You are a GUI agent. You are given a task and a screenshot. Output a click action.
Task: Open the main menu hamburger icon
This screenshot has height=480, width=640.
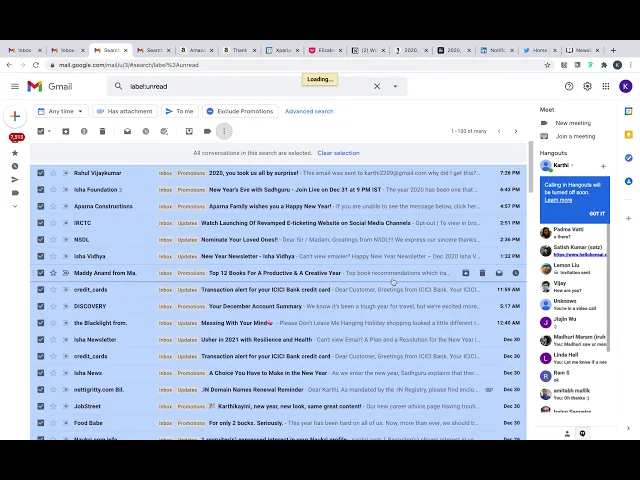point(15,86)
